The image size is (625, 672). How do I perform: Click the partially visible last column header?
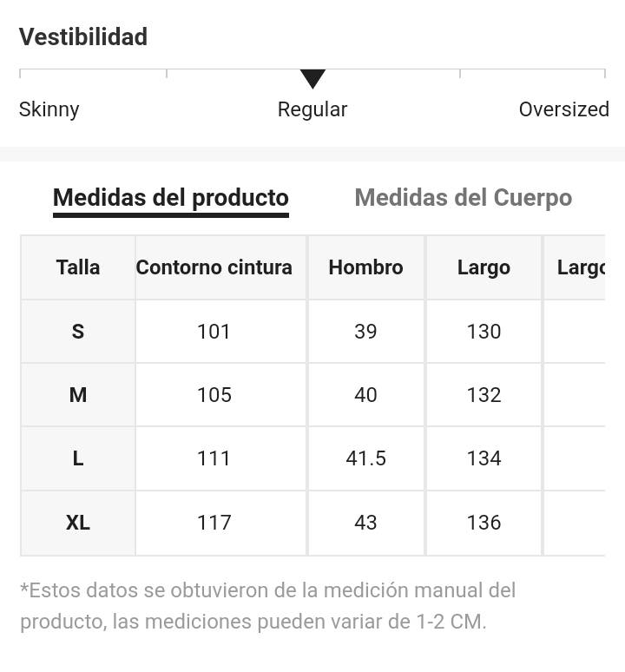click(x=575, y=267)
